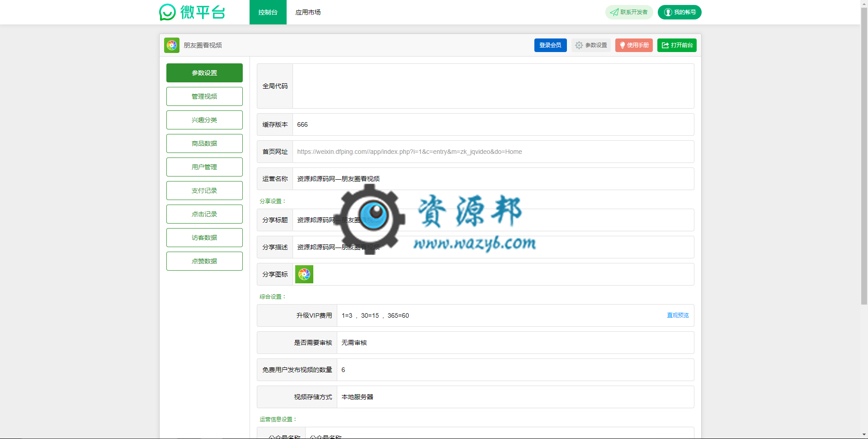868x439 pixels.
Task: Open 点赞数据 sidebar item
Action: pyautogui.click(x=204, y=261)
